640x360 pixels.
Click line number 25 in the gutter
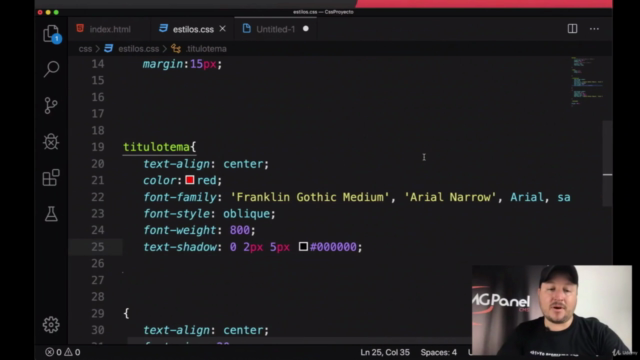98,247
